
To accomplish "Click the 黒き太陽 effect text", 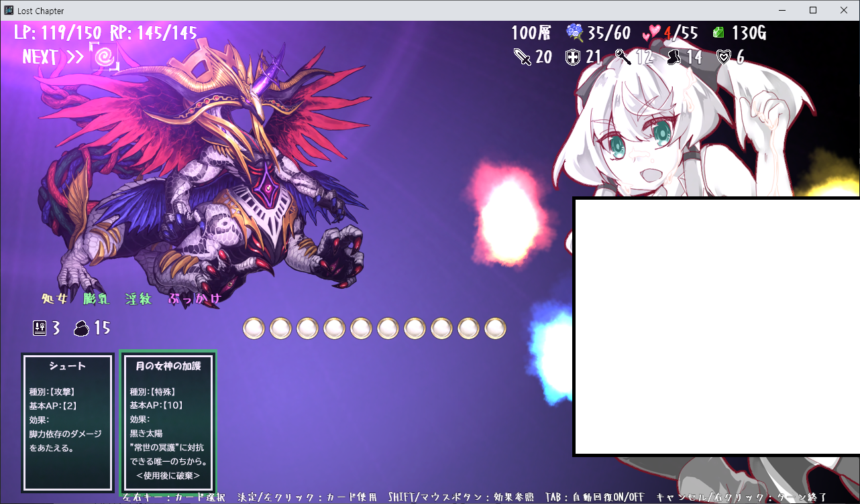I will pyautogui.click(x=146, y=434).
